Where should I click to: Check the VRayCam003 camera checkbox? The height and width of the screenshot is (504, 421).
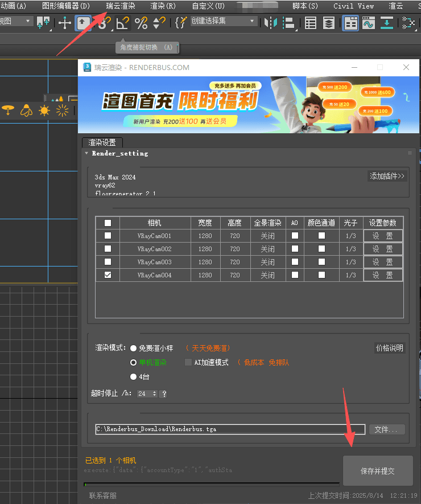click(108, 261)
